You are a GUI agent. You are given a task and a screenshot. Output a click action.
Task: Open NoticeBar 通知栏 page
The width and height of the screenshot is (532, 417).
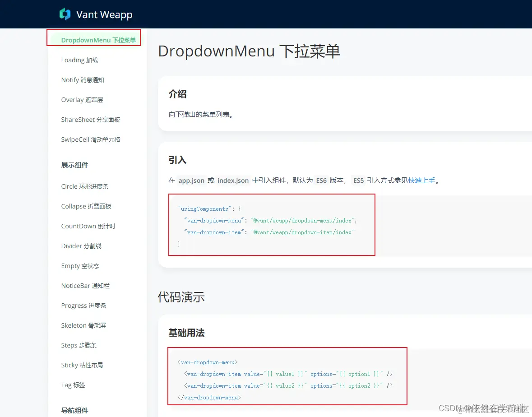[85, 286]
